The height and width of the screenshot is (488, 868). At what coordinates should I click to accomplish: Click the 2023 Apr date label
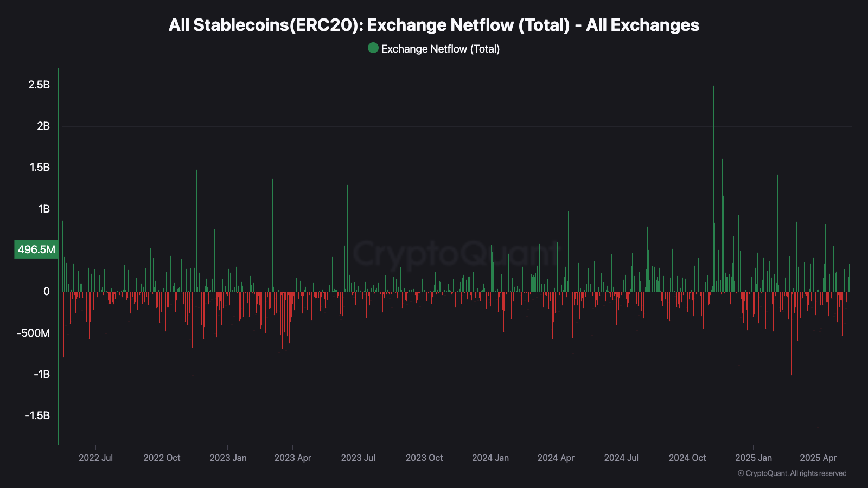292,458
